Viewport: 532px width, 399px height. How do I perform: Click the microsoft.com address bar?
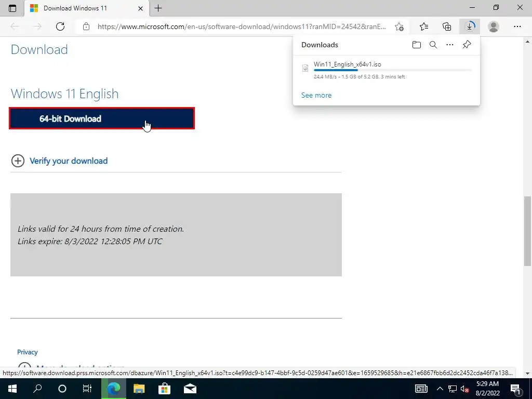(242, 26)
